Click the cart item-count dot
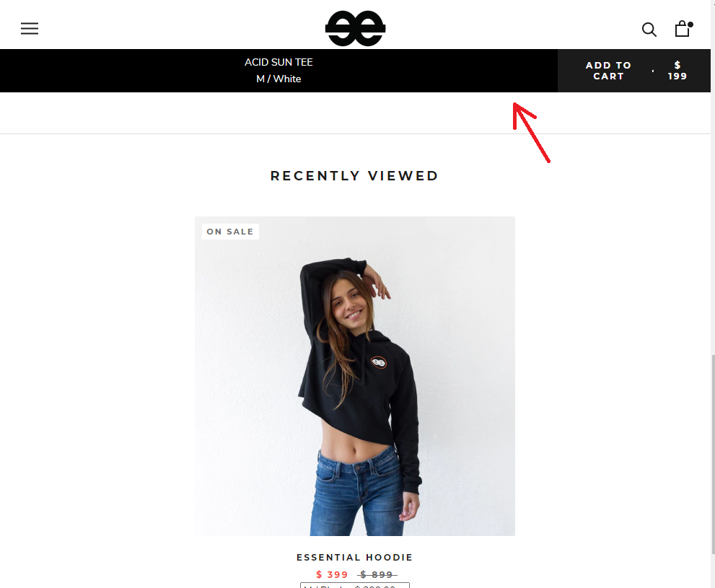 point(690,25)
